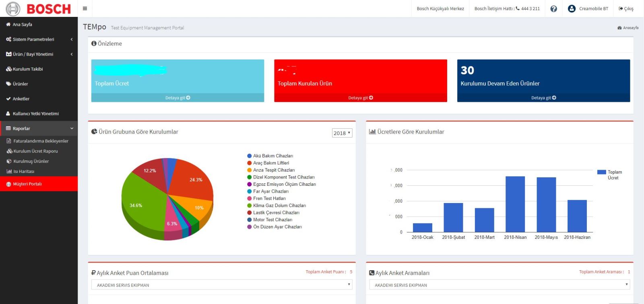
Task: Open Kurulum Ücret Raporu report
Action: 39,151
